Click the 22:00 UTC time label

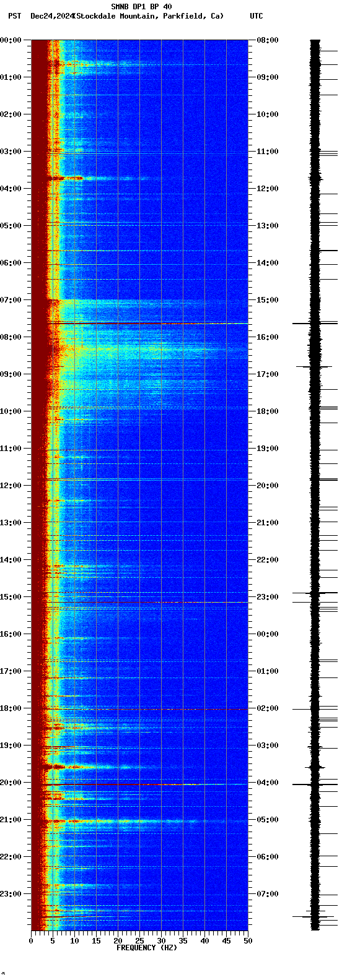tap(268, 560)
